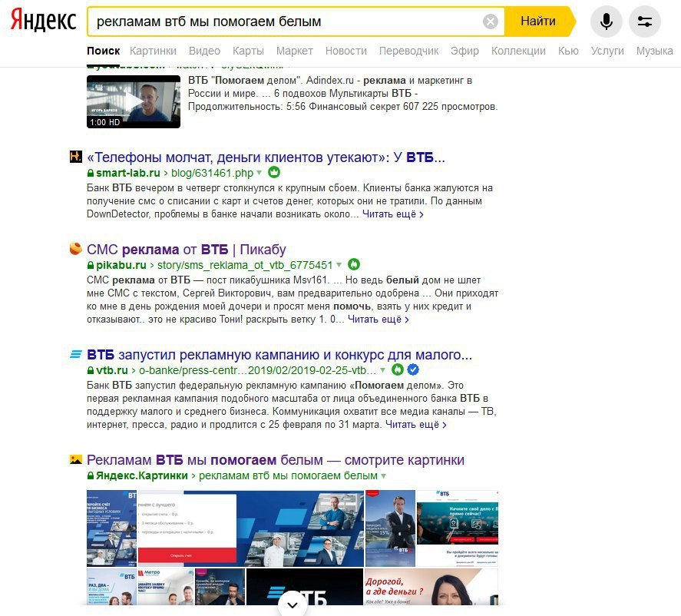Click the VTB favicon icon
681x616 pixels.
pyautogui.click(x=75, y=354)
